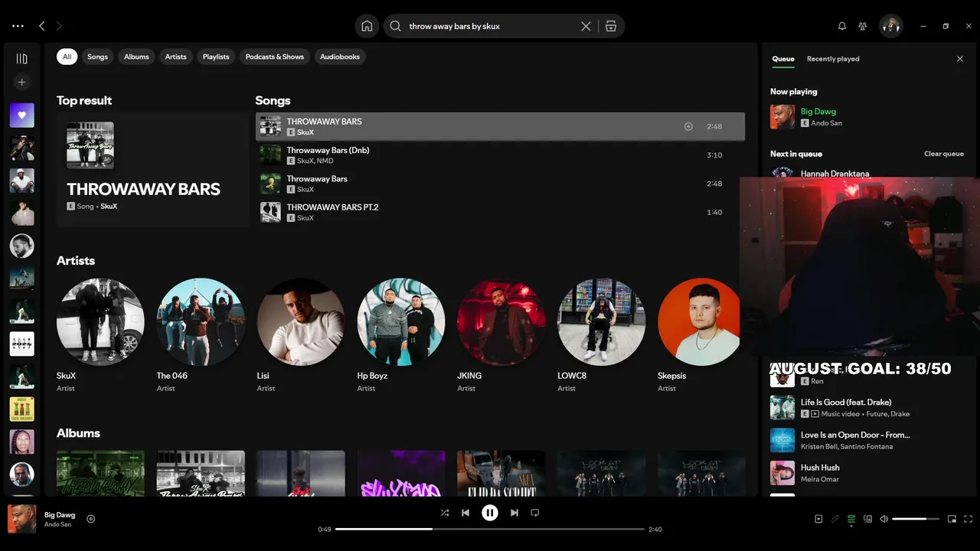The height and width of the screenshot is (551, 980).
Task: Open the Friend Activity icon
Action: (863, 26)
